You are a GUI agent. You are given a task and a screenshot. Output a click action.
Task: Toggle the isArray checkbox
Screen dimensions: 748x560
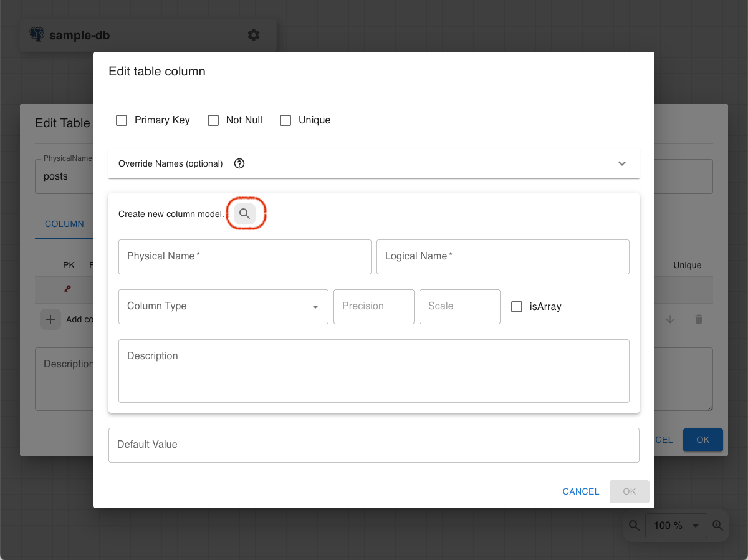[517, 307]
